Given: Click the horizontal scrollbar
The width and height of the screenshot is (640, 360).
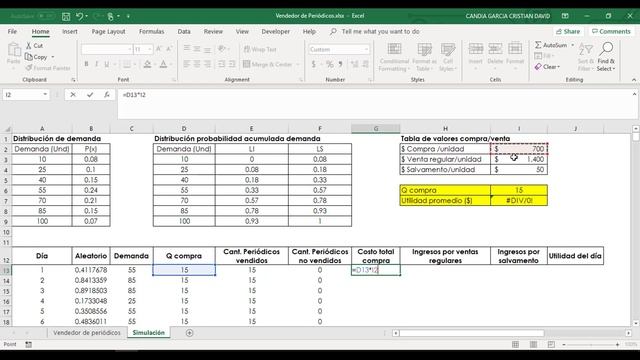Looking at the screenshot, I should (x=472, y=333).
